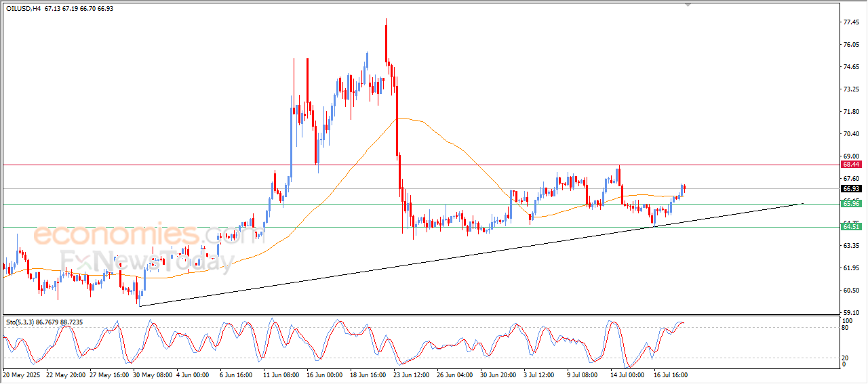The width and height of the screenshot is (868, 384).
Task: Click the 76.05 price axis label
Action: pyautogui.click(x=852, y=45)
